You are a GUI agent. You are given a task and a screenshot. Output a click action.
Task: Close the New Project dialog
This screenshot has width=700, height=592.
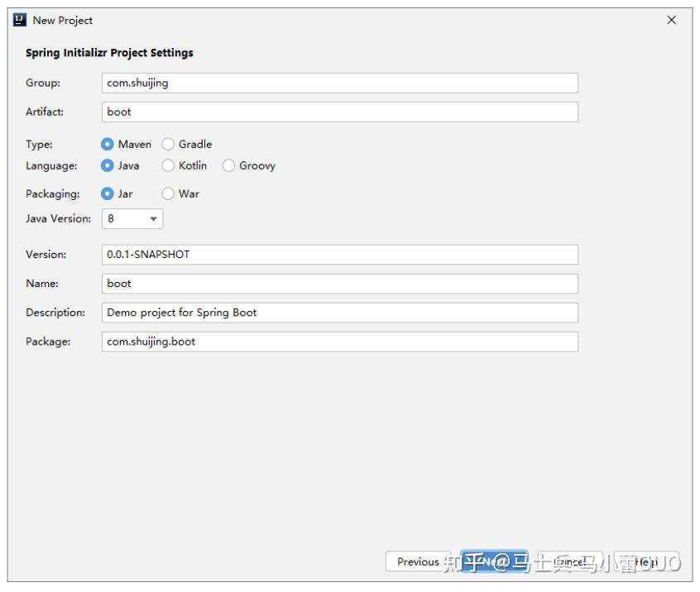(671, 20)
